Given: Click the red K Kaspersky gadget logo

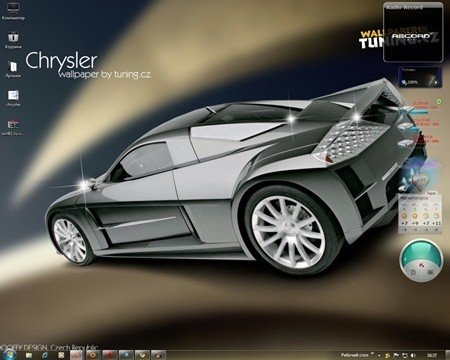Looking at the screenshot, I should 421,265.
